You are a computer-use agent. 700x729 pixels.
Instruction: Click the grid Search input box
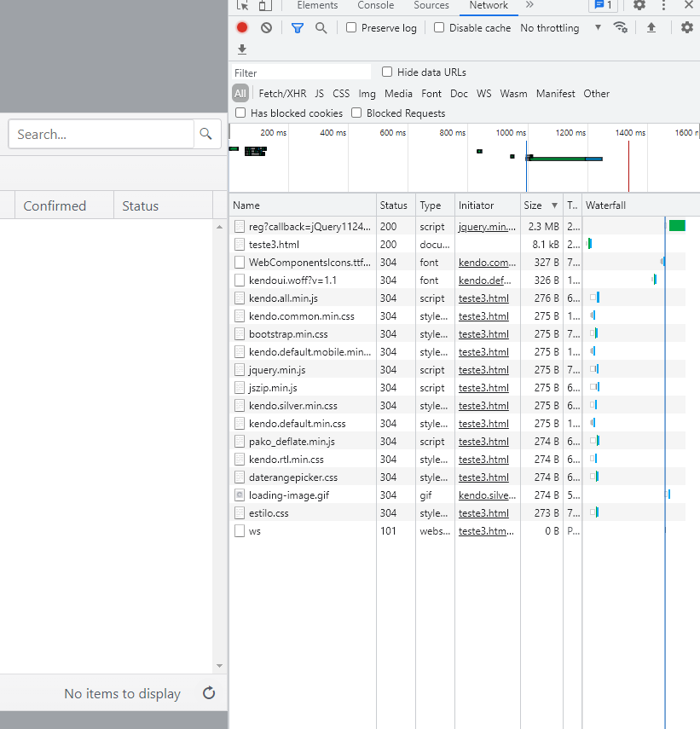(101, 134)
